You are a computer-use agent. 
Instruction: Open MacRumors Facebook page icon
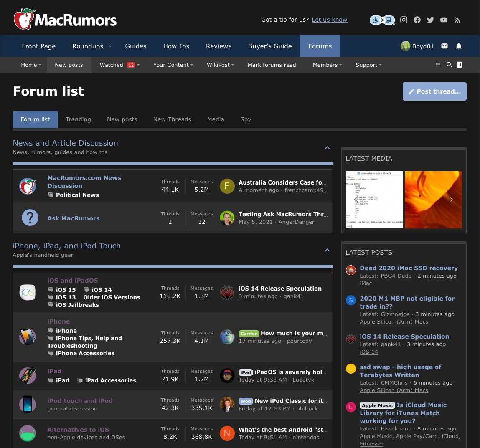pyautogui.click(x=417, y=20)
